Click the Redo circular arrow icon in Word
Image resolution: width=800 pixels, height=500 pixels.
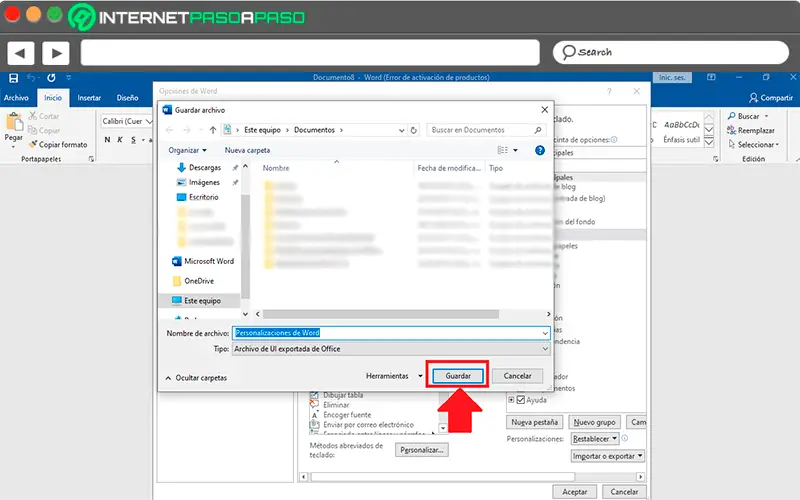click(51, 78)
